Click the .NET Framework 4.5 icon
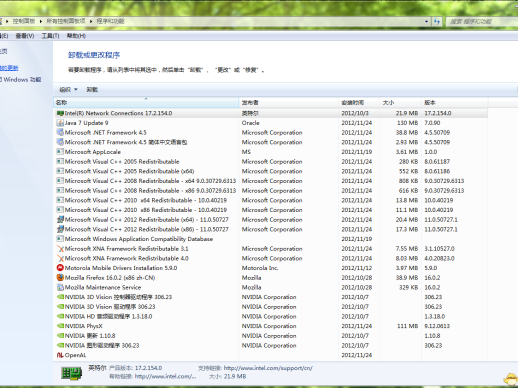The width and height of the screenshot is (518, 388). tap(60, 133)
